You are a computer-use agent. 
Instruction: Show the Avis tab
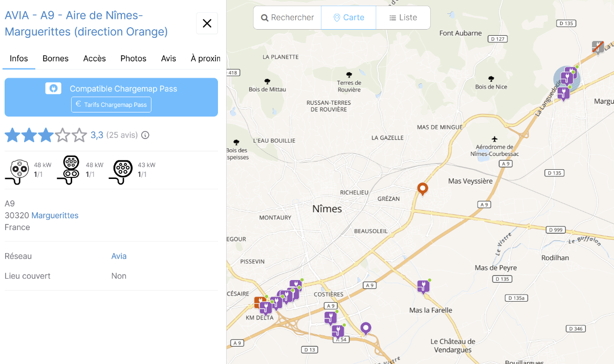click(x=168, y=59)
